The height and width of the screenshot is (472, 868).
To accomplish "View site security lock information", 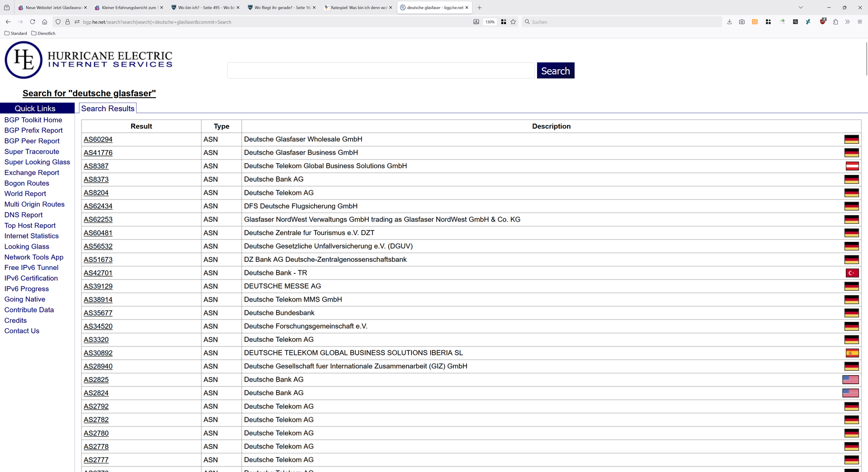I will pyautogui.click(x=67, y=22).
